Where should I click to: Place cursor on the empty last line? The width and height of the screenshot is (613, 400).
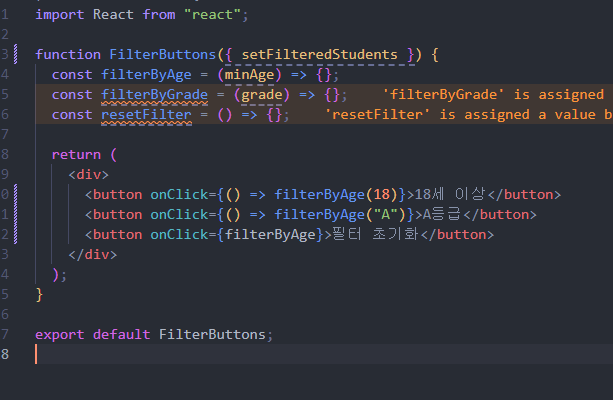[324, 354]
